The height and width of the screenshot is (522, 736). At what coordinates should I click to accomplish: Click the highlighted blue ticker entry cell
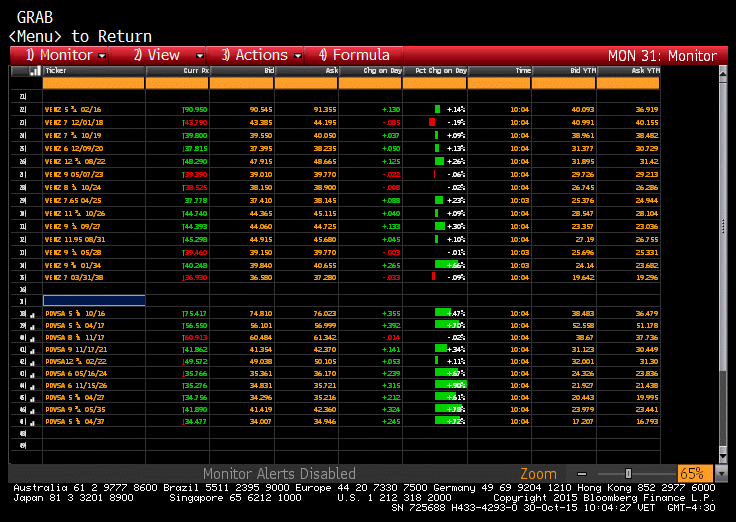pos(94,301)
